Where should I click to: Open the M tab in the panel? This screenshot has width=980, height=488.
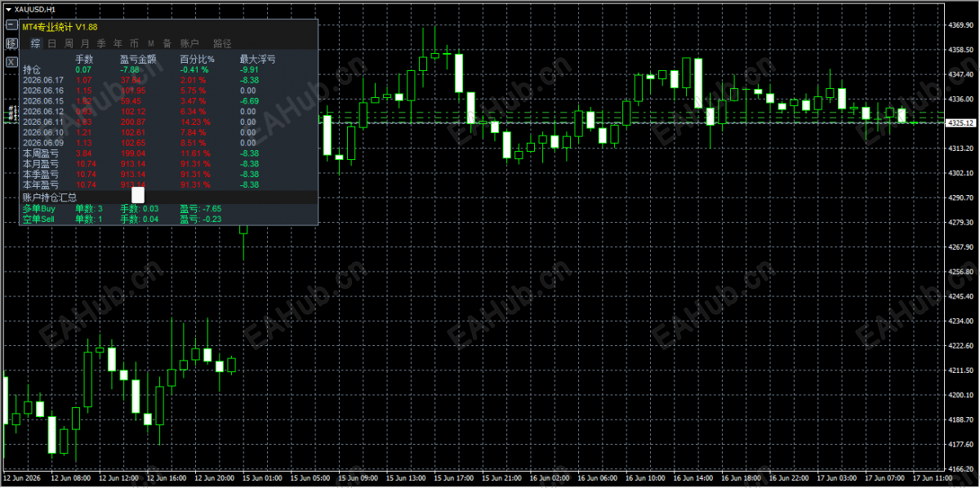pos(151,43)
